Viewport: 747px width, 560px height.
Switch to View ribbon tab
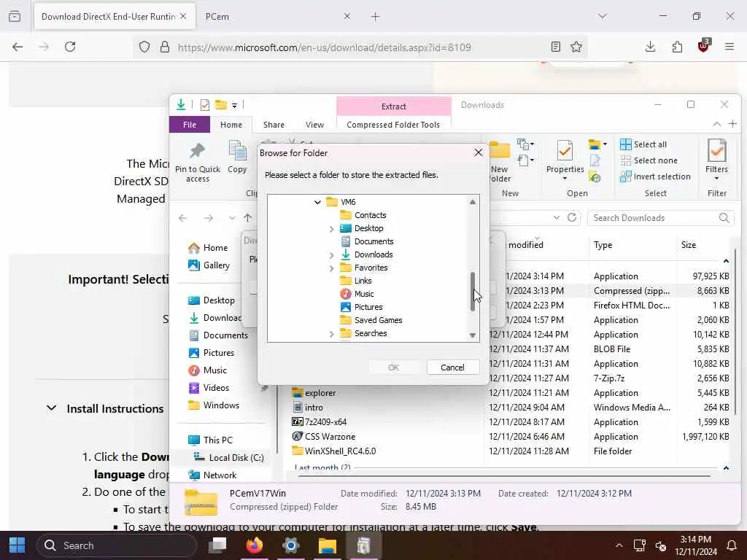[x=314, y=124]
